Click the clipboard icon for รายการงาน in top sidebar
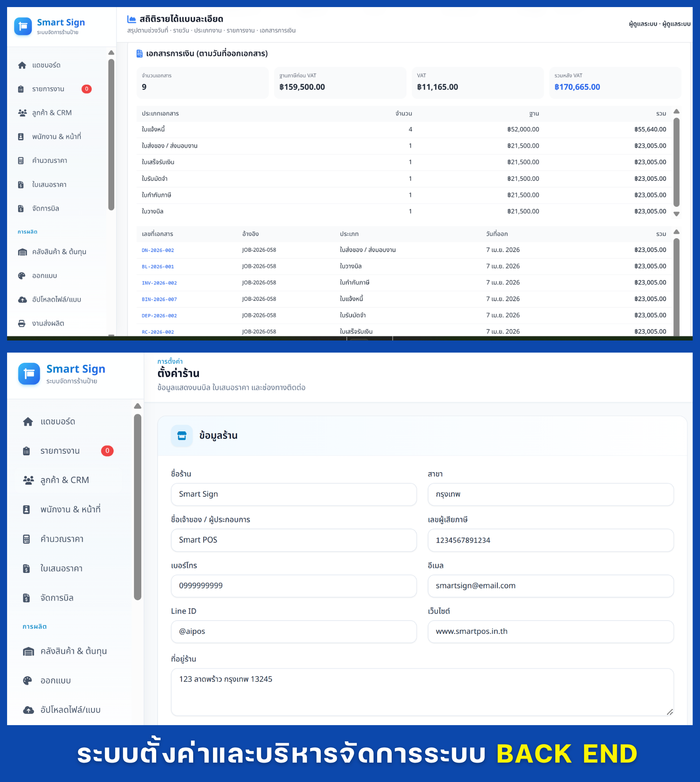The image size is (700, 782). (21, 89)
